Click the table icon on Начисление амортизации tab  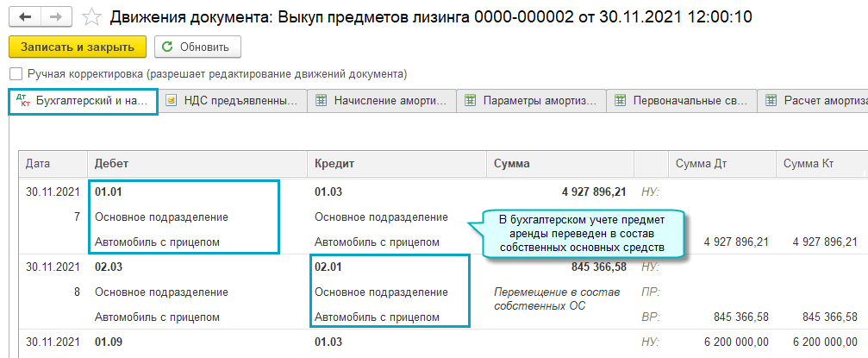click(x=321, y=101)
